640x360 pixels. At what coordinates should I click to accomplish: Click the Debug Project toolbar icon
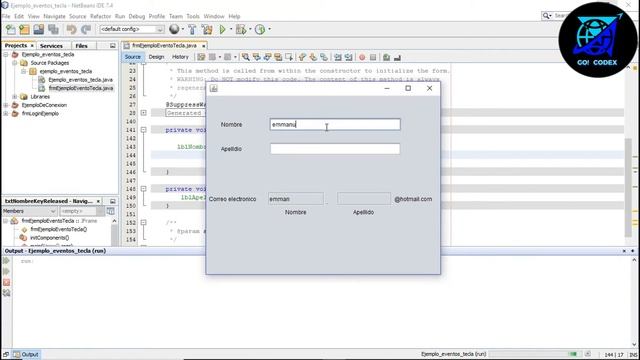[241, 29]
